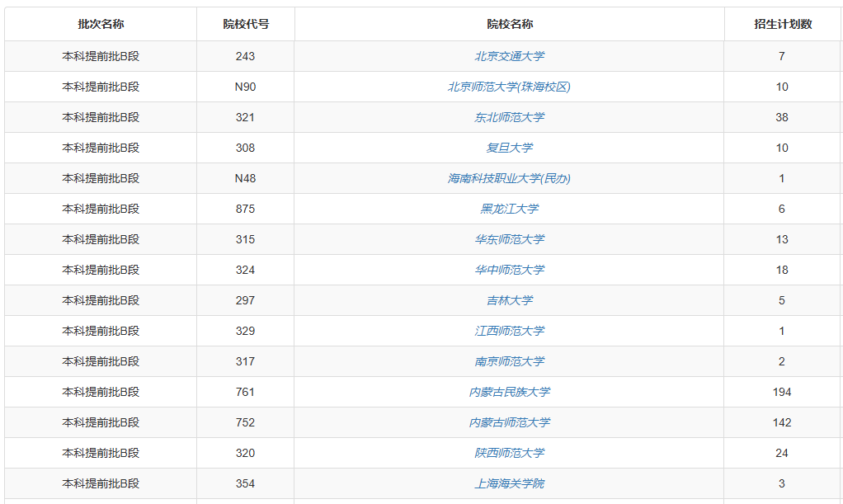Open the 海南科技职业大学(民办) link
This screenshot has height=504, width=843.
(509, 178)
